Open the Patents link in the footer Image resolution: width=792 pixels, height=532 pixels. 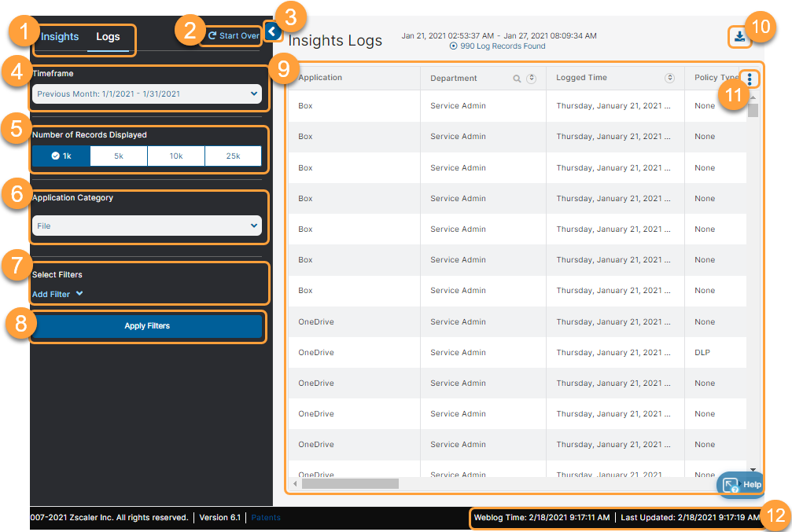pyautogui.click(x=267, y=518)
